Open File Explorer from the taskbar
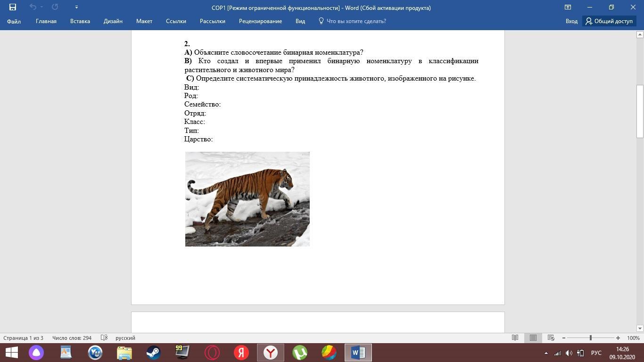644x362 pixels. [x=124, y=353]
